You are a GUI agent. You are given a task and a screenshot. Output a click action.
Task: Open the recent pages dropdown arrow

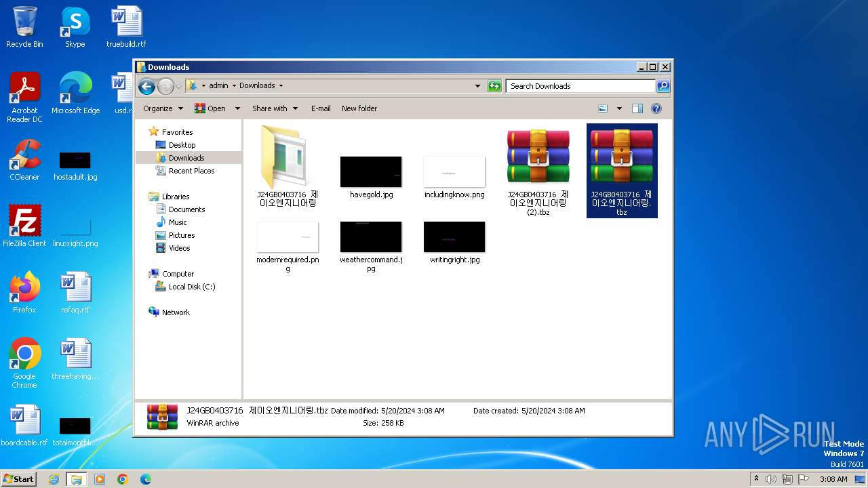(178, 86)
